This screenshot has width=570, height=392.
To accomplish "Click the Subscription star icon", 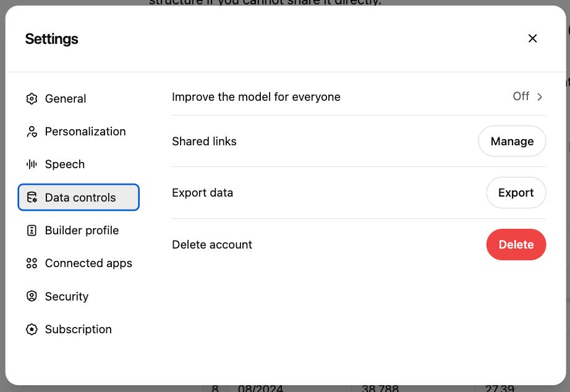I will point(32,329).
